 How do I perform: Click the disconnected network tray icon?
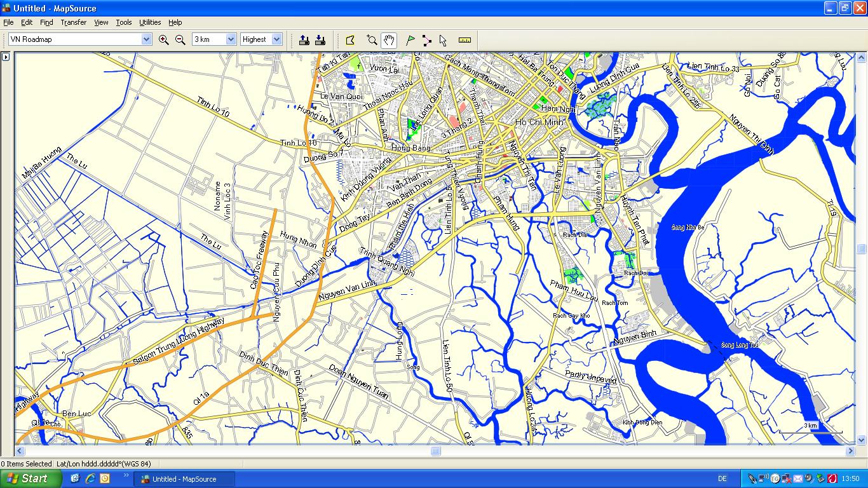pyautogui.click(x=786, y=478)
